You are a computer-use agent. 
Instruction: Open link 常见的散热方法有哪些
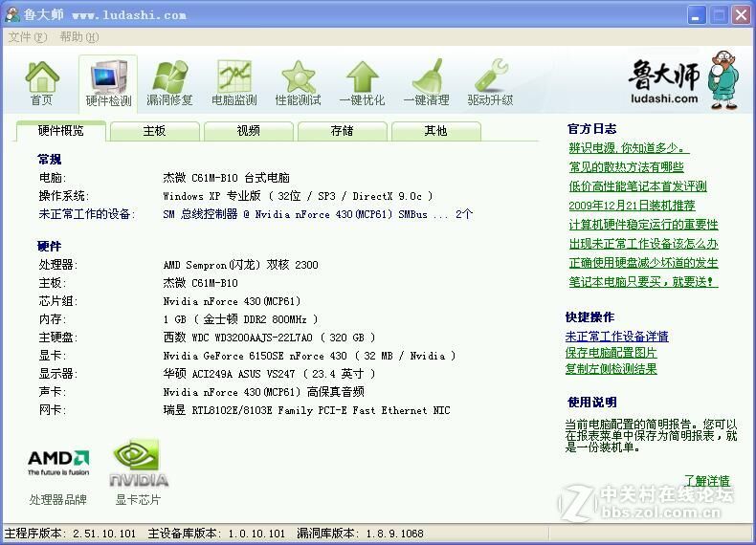click(x=626, y=167)
